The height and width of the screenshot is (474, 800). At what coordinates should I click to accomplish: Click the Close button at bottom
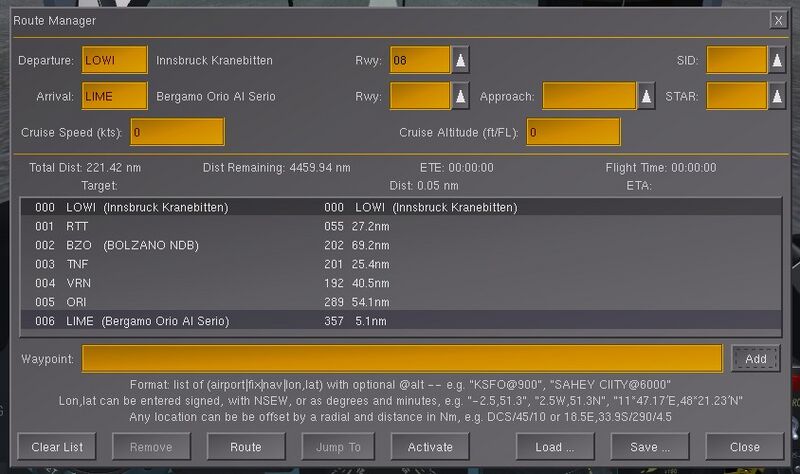[745, 447]
